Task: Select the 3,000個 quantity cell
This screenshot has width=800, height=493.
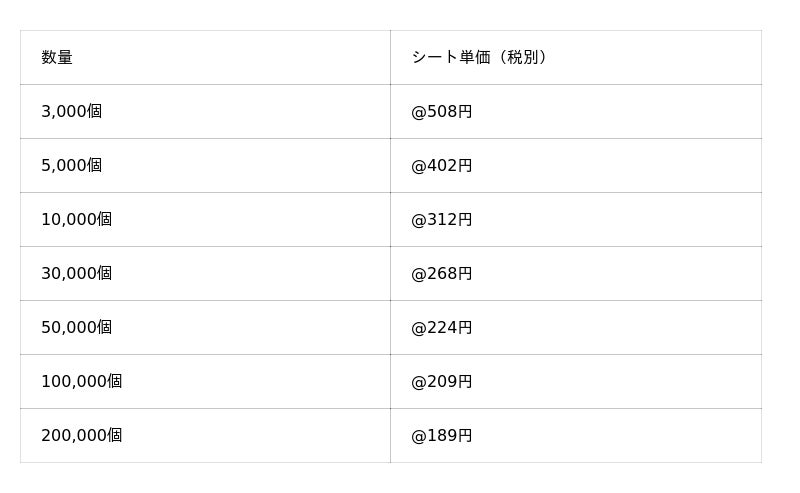Action: click(x=72, y=112)
